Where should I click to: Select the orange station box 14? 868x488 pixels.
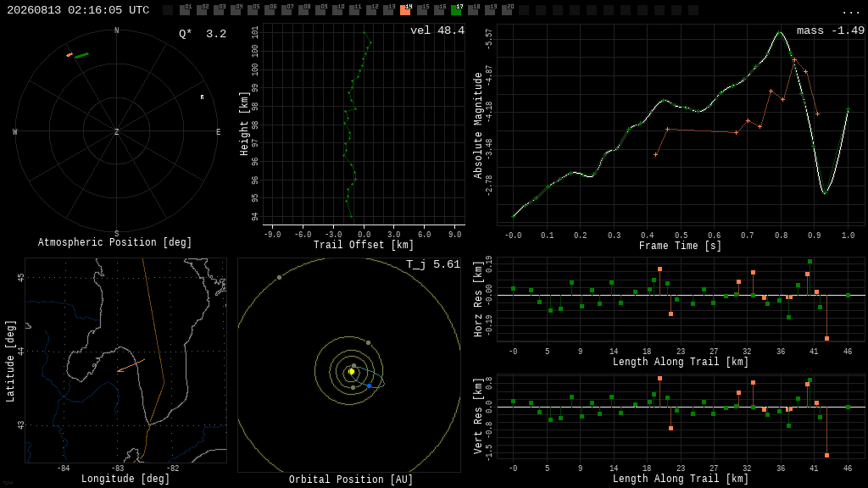[x=405, y=9]
